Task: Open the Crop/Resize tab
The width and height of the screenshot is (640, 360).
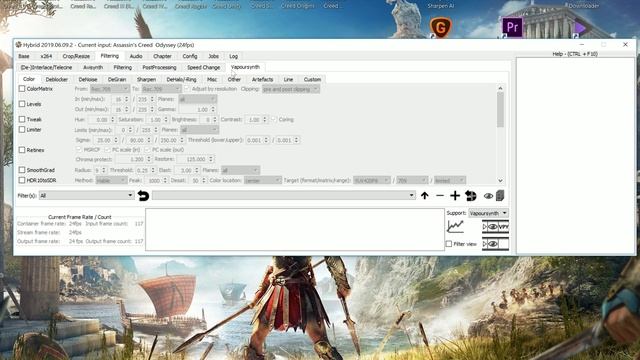Action: click(x=76, y=56)
